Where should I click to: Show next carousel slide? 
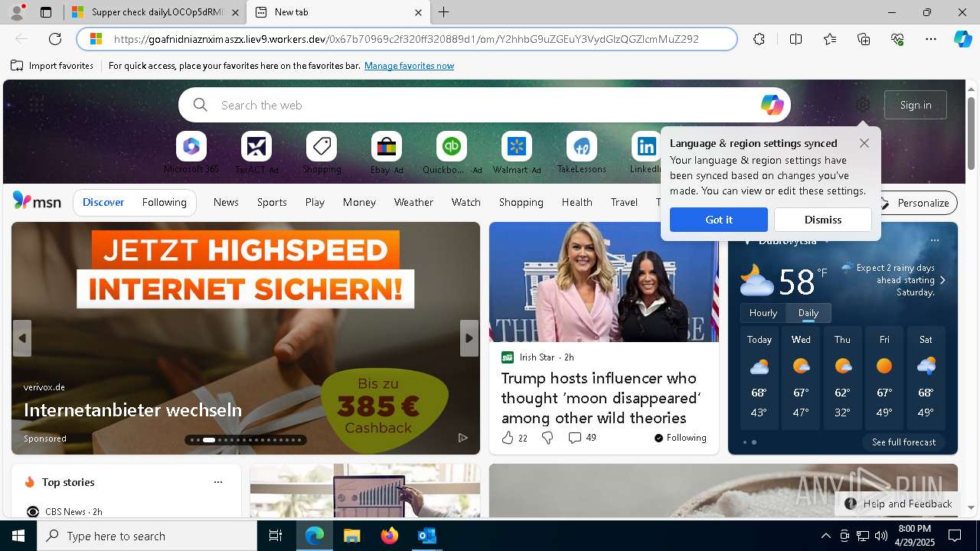point(469,337)
